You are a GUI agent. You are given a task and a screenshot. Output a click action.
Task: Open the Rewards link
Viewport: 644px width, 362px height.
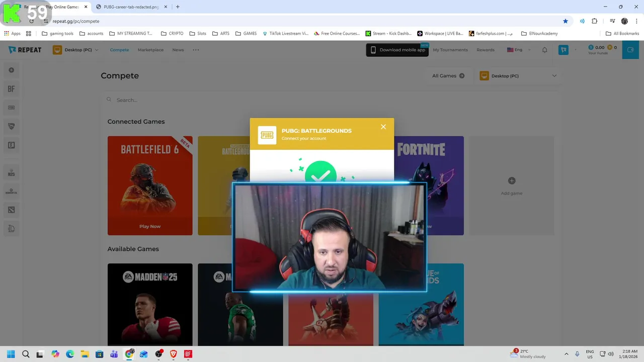click(486, 50)
